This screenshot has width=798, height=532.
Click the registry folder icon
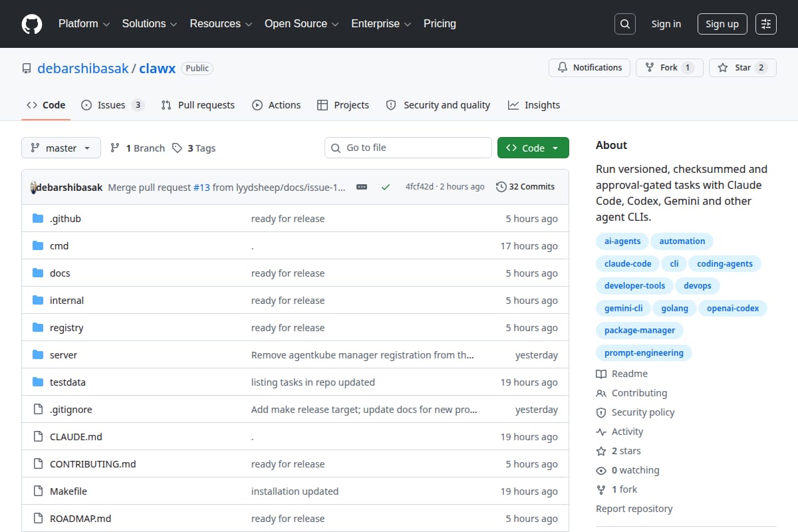pyautogui.click(x=38, y=328)
